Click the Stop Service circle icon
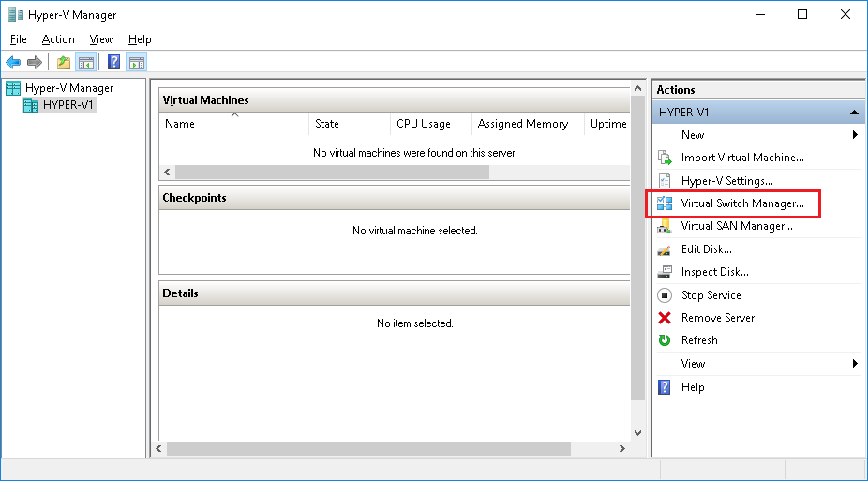 pyautogui.click(x=665, y=295)
